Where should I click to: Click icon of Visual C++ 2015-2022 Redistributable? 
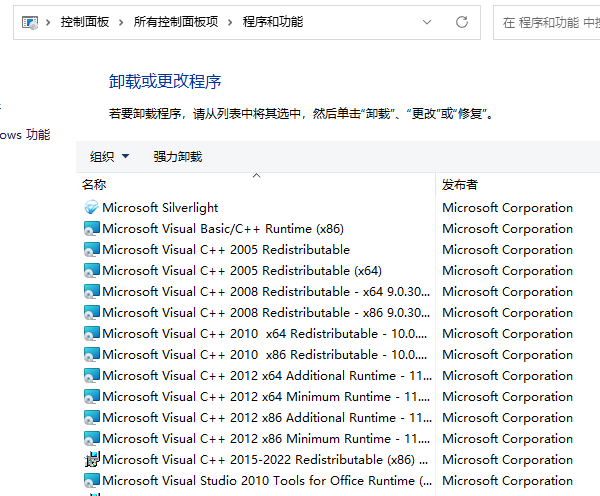(91, 460)
